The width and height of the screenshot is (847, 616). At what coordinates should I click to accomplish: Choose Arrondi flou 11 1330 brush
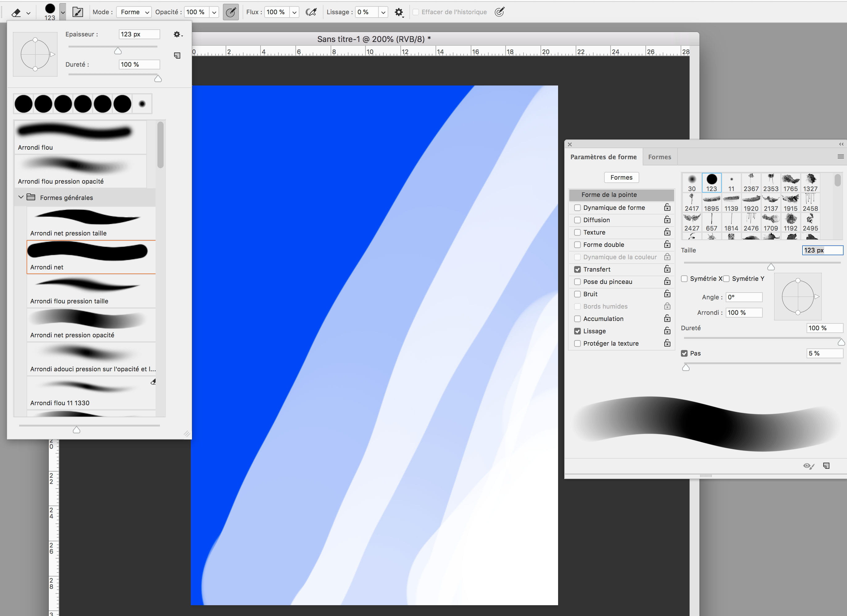tap(91, 393)
